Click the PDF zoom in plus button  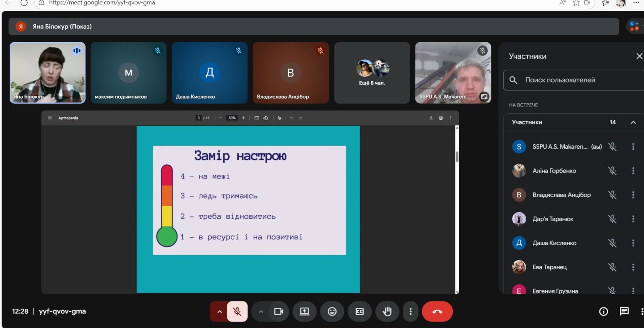click(244, 118)
